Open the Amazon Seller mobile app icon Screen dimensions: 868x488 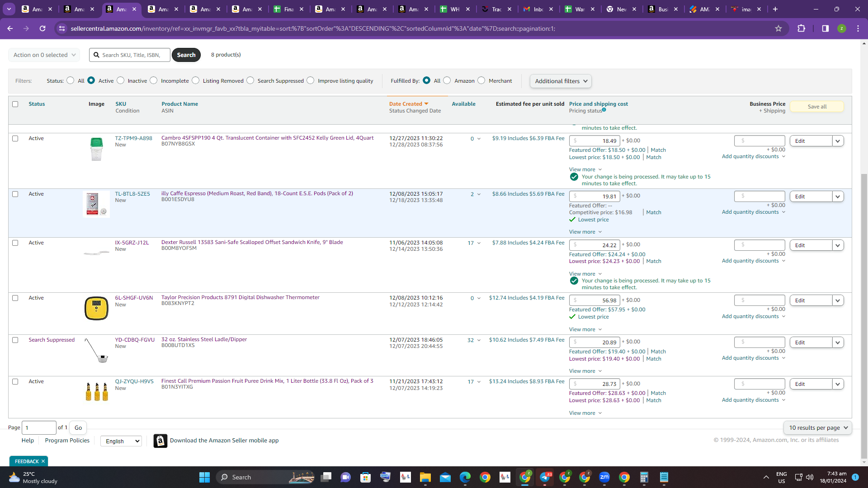(160, 441)
